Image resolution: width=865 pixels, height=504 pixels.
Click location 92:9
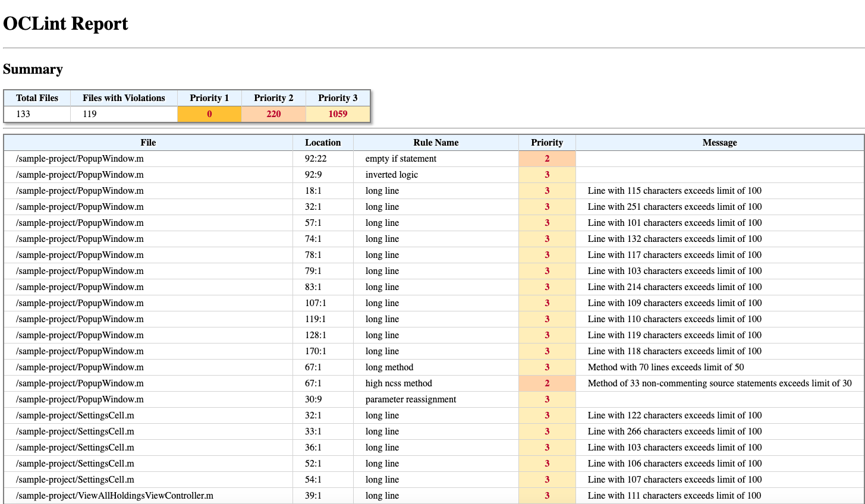tap(313, 175)
